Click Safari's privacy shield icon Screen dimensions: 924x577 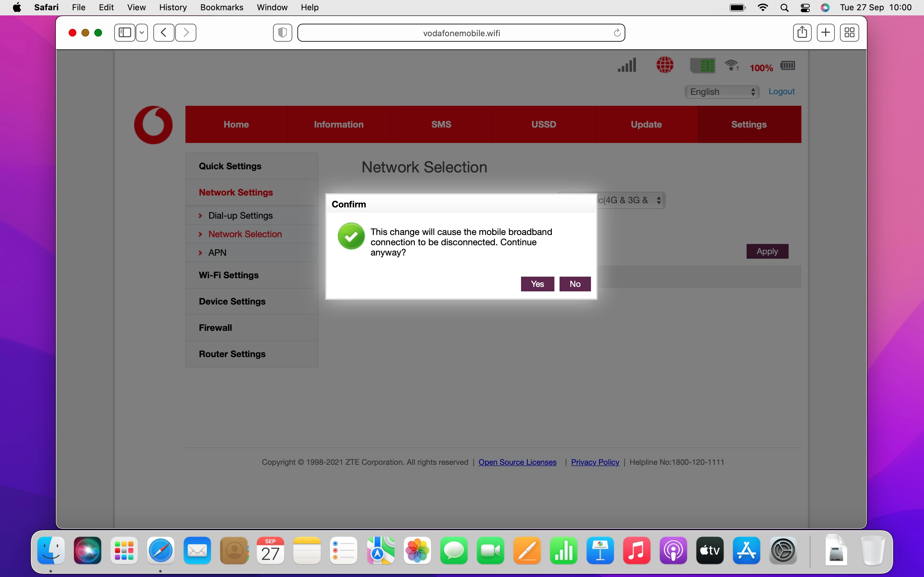(x=283, y=33)
